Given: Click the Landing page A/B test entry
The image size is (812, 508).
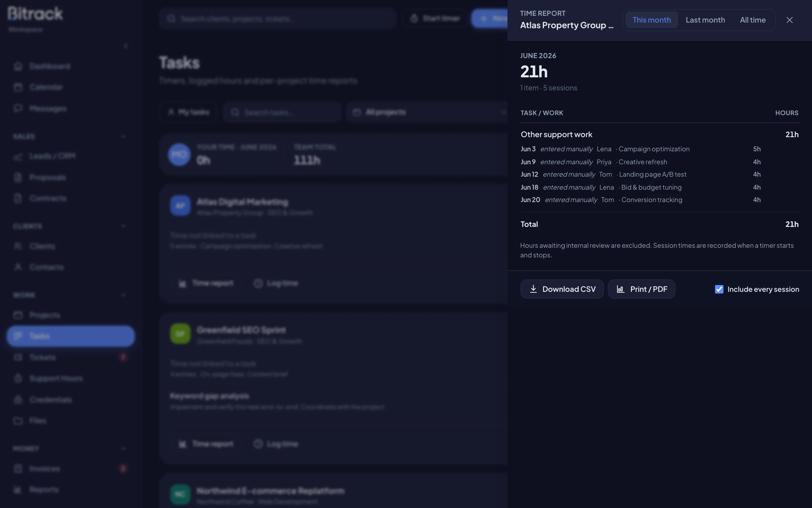Looking at the screenshot, I should pyautogui.click(x=653, y=174).
